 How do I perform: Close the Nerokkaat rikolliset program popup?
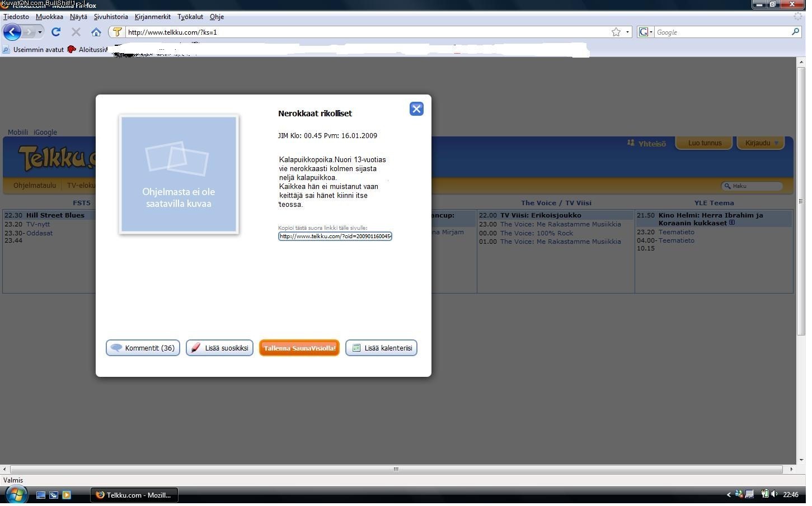click(x=416, y=109)
